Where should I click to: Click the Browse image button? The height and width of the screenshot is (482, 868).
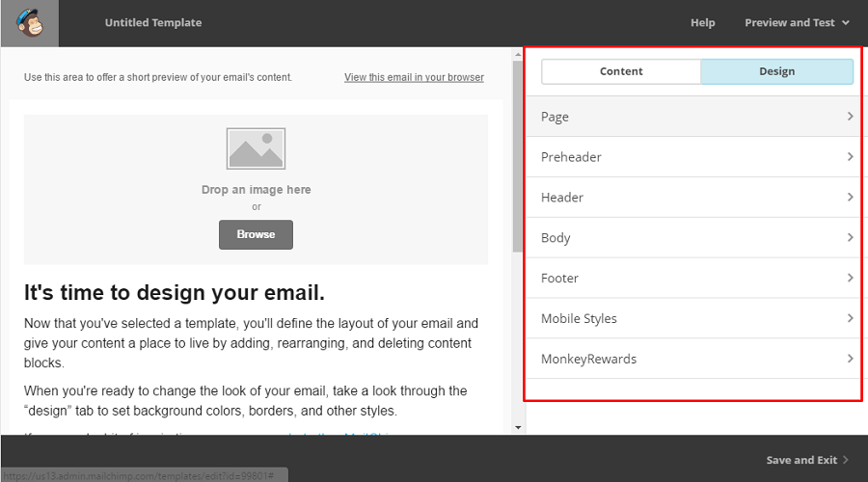(256, 234)
